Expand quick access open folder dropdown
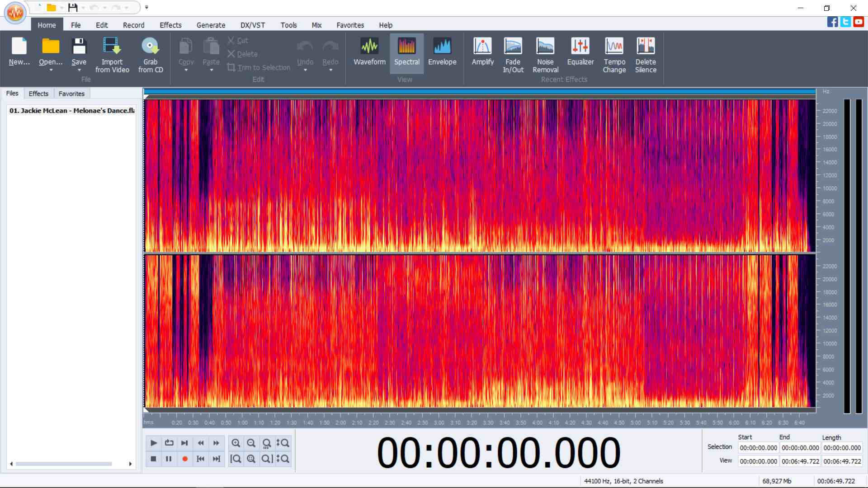The height and width of the screenshot is (488, 868). pos(61,8)
